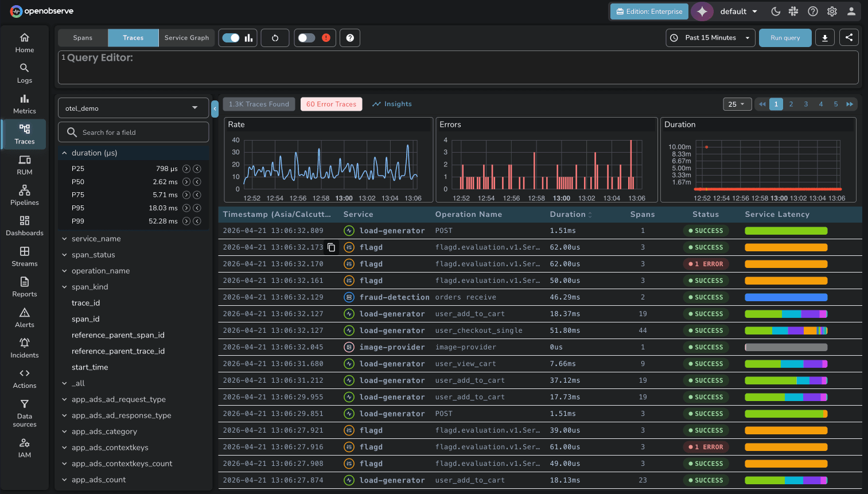Open Logs in the sidebar
The height and width of the screenshot is (494, 868).
point(24,73)
